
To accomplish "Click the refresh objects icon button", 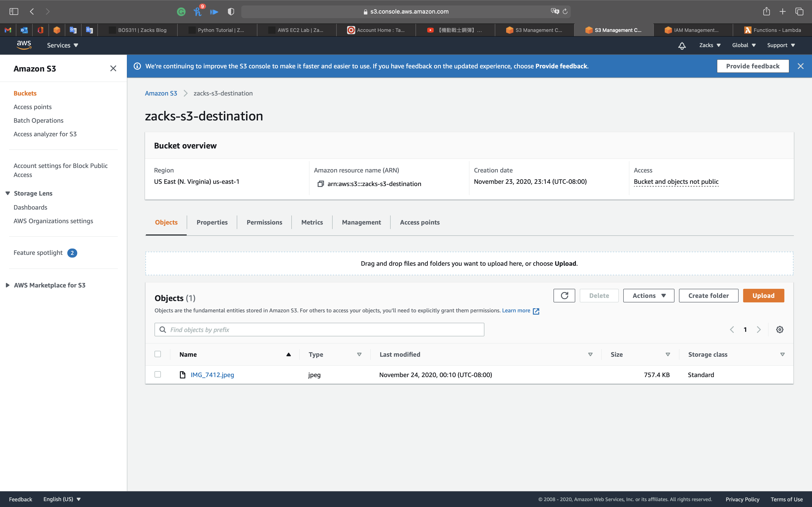I will (x=564, y=295).
